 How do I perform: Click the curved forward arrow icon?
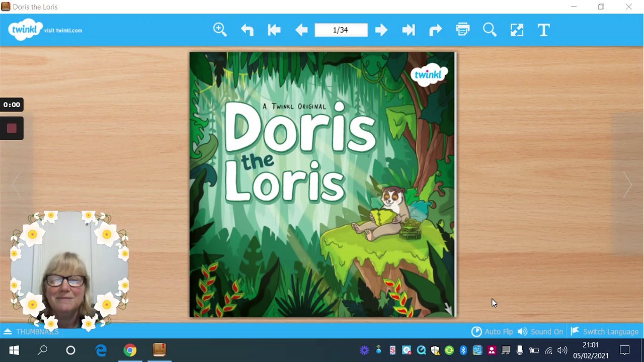pyautogui.click(x=435, y=30)
